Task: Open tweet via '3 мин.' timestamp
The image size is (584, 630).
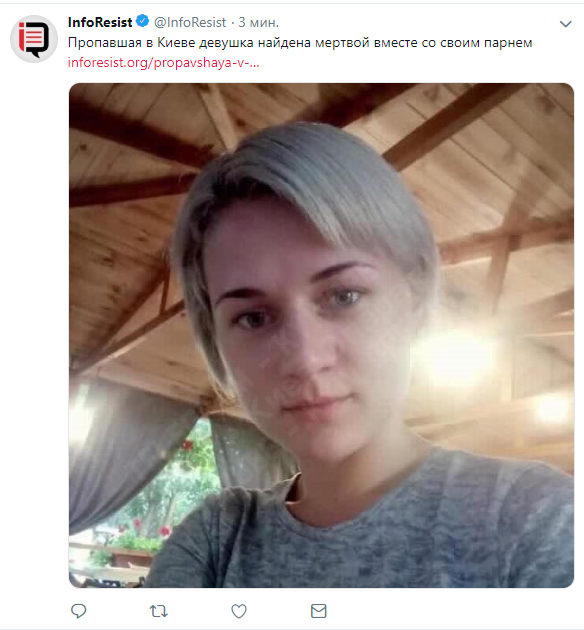Action: click(258, 22)
